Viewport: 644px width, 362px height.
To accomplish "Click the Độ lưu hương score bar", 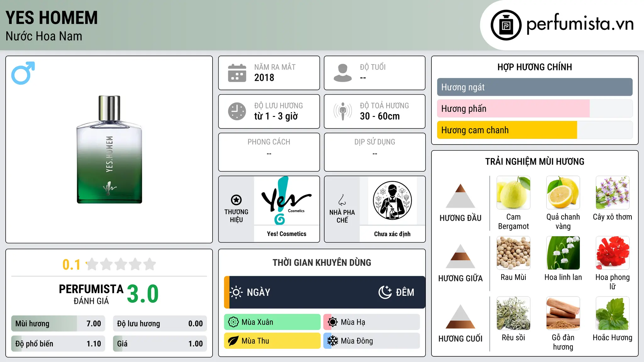I will point(160,323).
